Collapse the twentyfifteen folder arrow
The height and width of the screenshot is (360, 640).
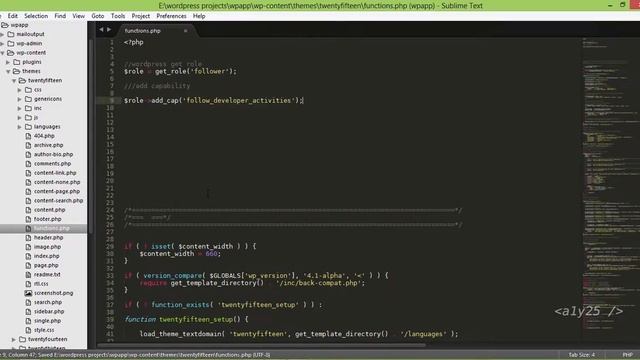14,81
